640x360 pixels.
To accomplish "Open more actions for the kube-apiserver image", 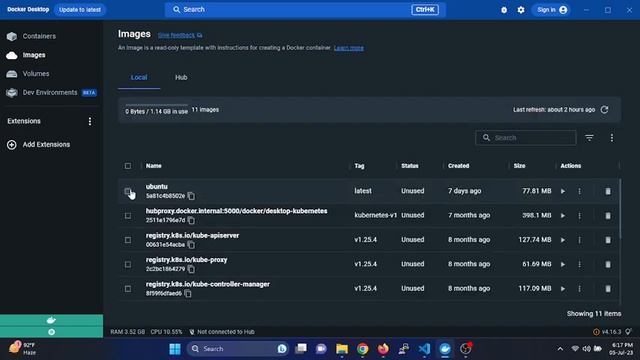I will 579,240.
